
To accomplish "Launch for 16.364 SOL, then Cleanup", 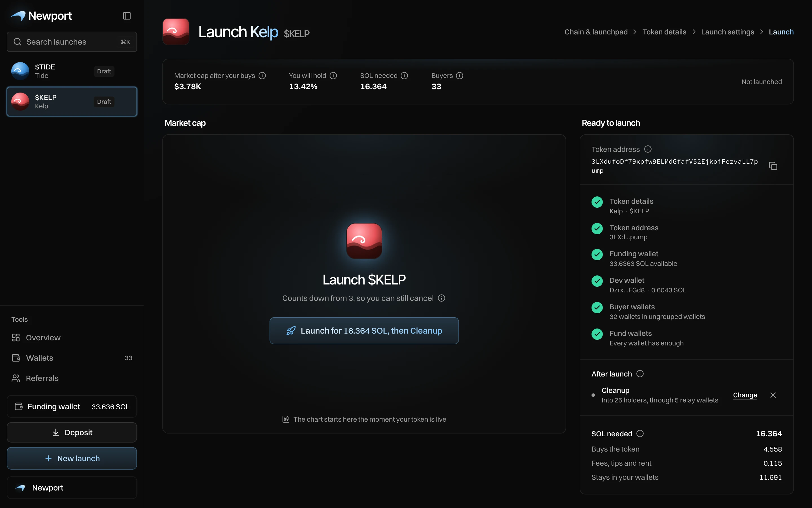I will click(364, 330).
